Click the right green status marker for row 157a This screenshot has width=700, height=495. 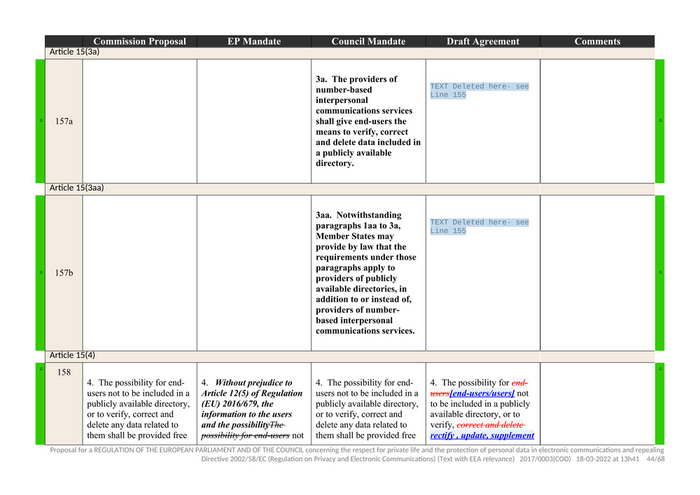point(660,121)
